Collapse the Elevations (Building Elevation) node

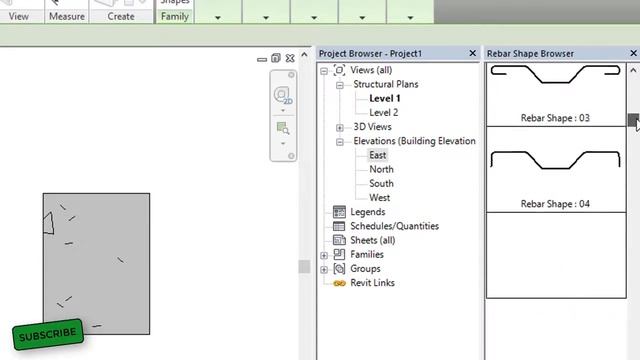point(340,142)
